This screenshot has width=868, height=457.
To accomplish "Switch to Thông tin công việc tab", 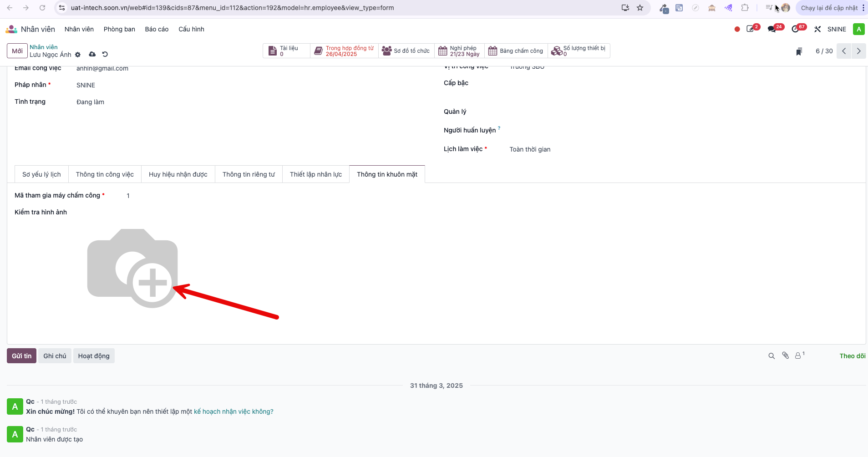I will coord(105,174).
